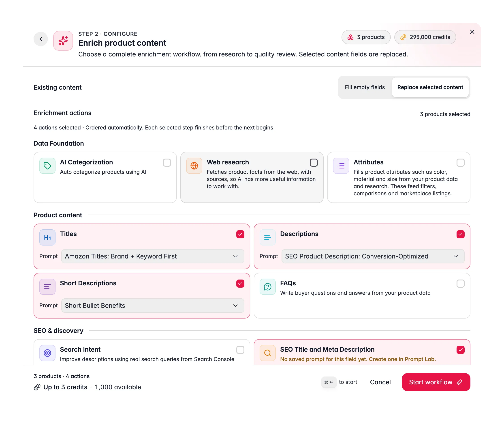Click the FAQs question bubble icon

pyautogui.click(x=268, y=286)
